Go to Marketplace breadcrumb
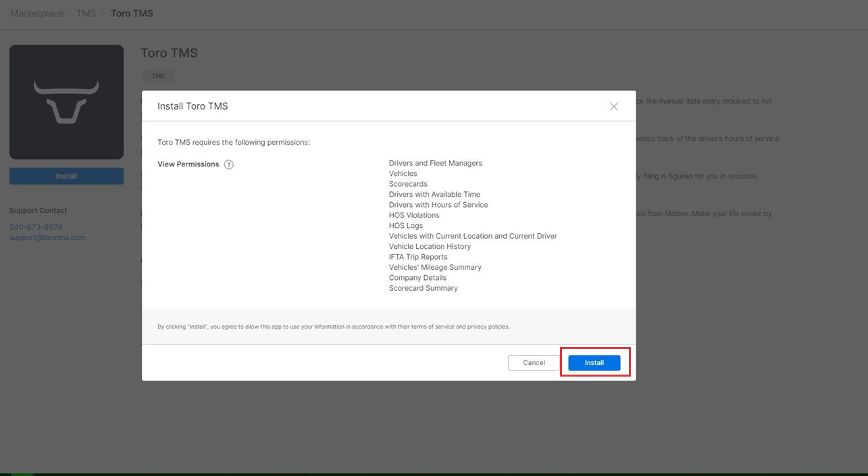Viewport: 868px width, 476px height. coord(37,14)
